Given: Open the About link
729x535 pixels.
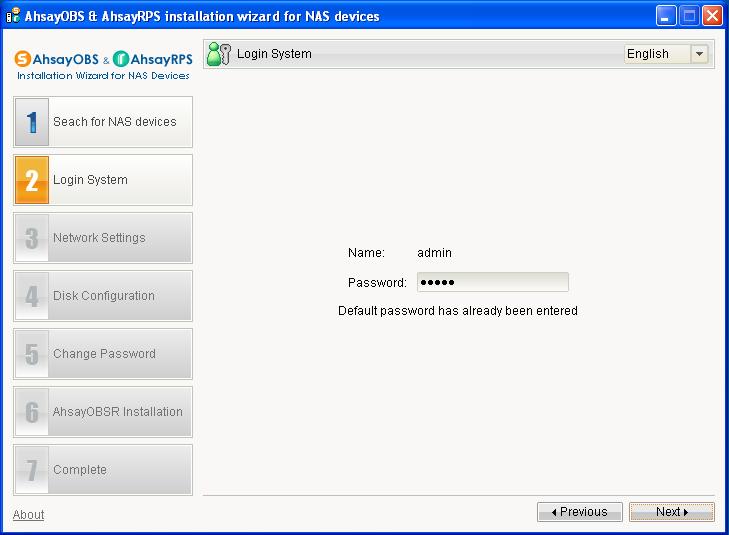Looking at the screenshot, I should [28, 515].
